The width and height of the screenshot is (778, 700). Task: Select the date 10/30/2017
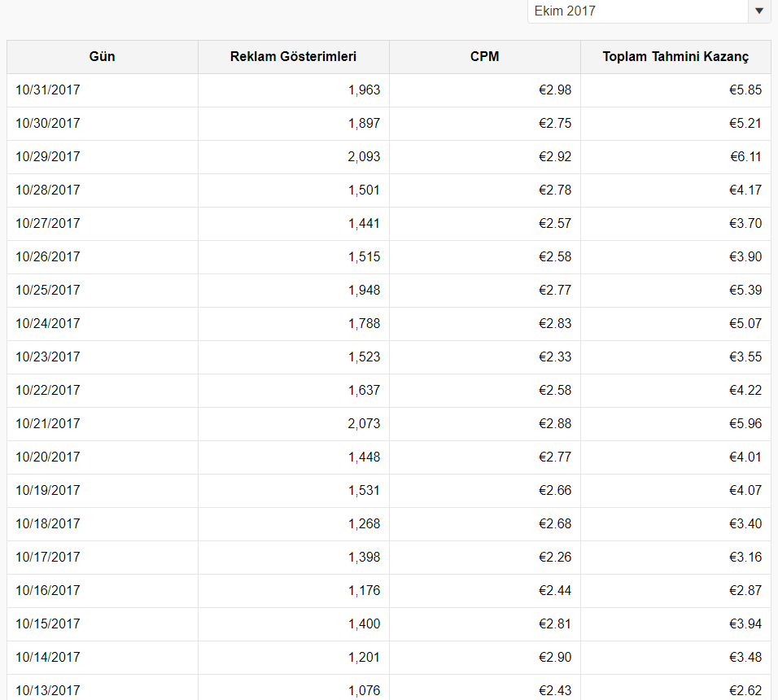[48, 123]
